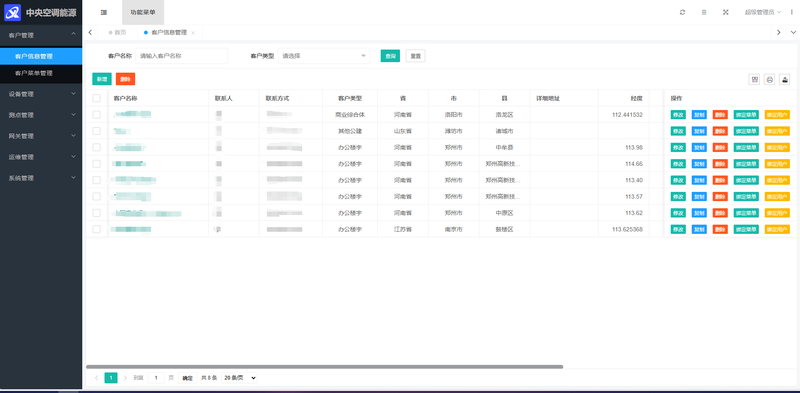Tick the checkbox of the first table row

[96, 115]
